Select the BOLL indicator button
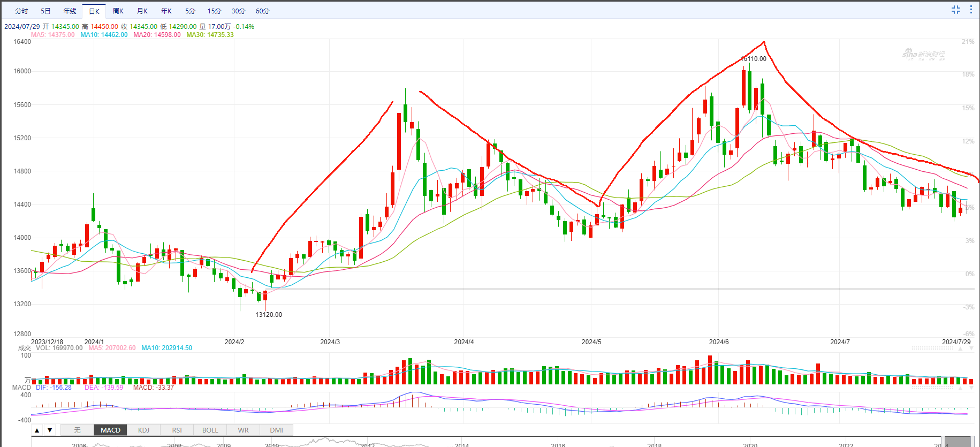980x447 pixels. pyautogui.click(x=210, y=430)
